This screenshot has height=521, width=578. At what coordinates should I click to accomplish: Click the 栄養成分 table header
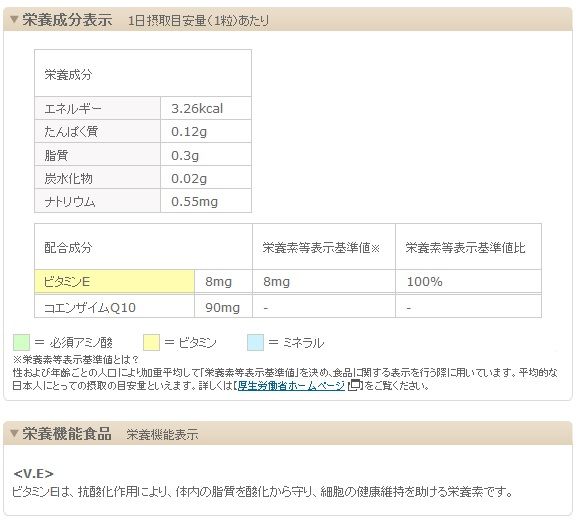[x=68, y=74]
